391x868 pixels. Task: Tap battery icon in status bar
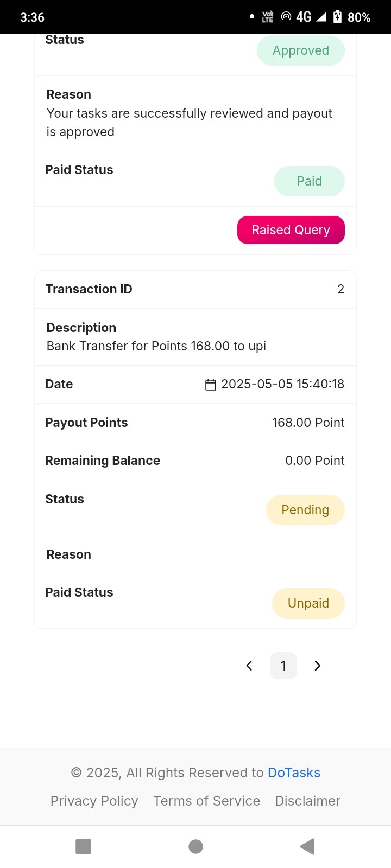coord(337,17)
